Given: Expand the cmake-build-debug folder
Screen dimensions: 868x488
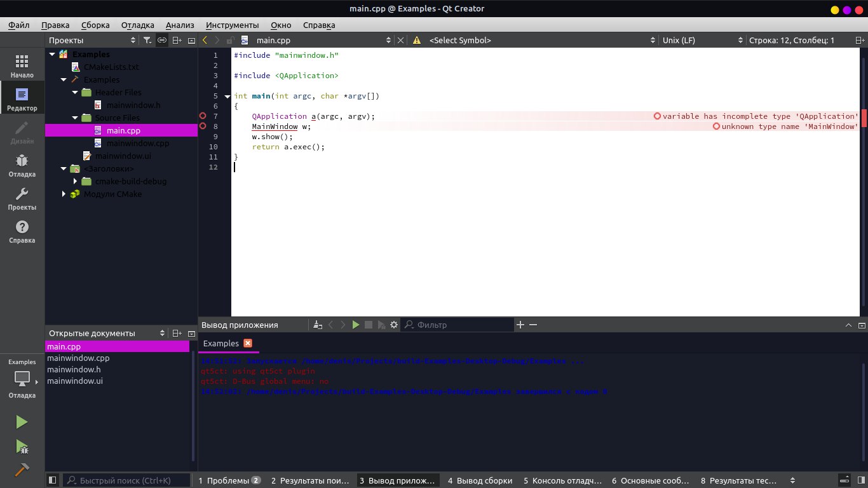Looking at the screenshot, I should point(75,182).
